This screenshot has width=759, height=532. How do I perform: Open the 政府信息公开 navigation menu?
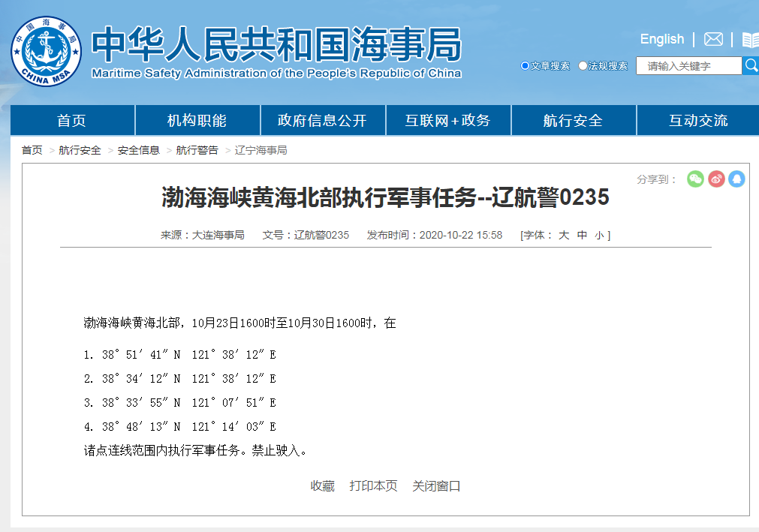322,121
